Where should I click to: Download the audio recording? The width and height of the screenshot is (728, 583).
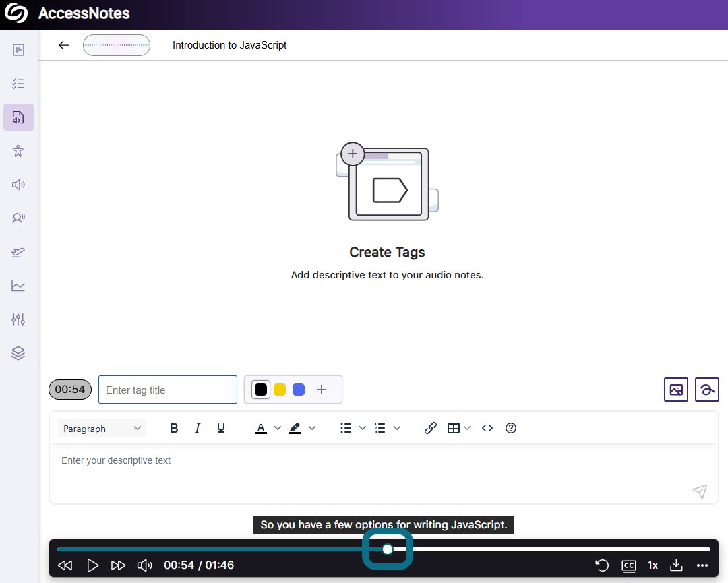coord(677,565)
